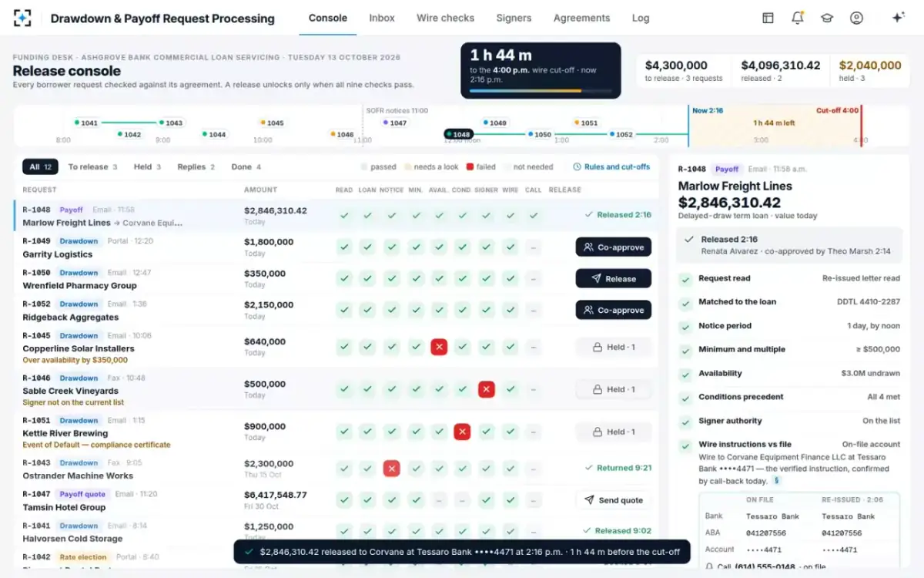Co-approve the Ridgeback Aggregates drawdown
This screenshot has height=578, width=924.
pyautogui.click(x=614, y=310)
